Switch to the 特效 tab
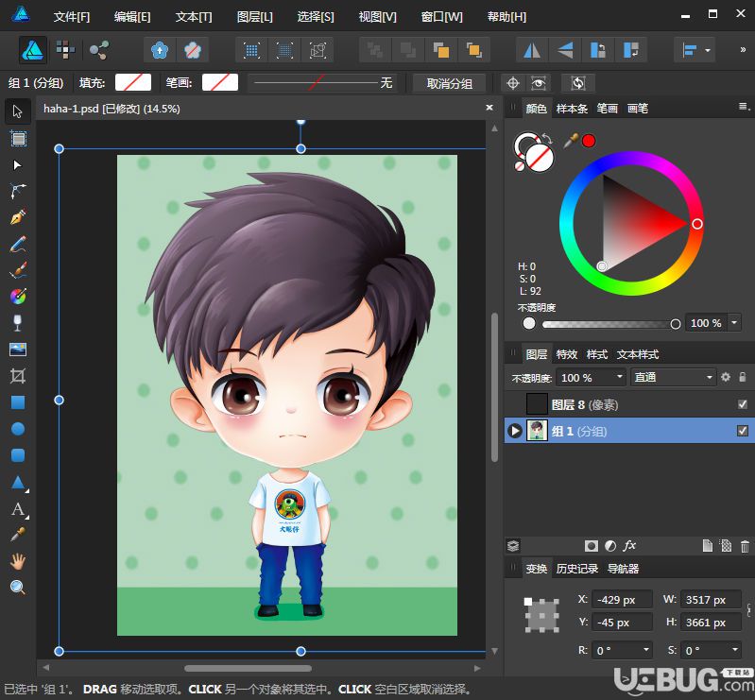The width and height of the screenshot is (755, 700). click(567, 354)
